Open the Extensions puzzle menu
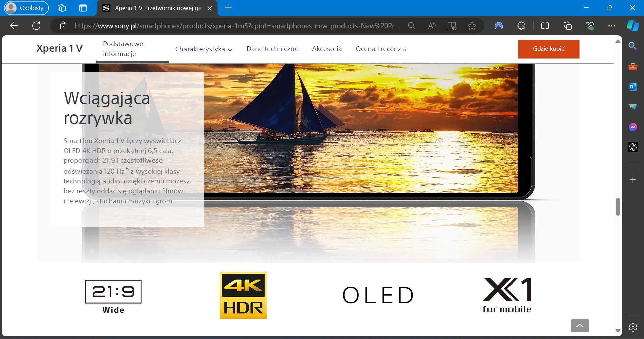The height and width of the screenshot is (339, 644). [521, 26]
